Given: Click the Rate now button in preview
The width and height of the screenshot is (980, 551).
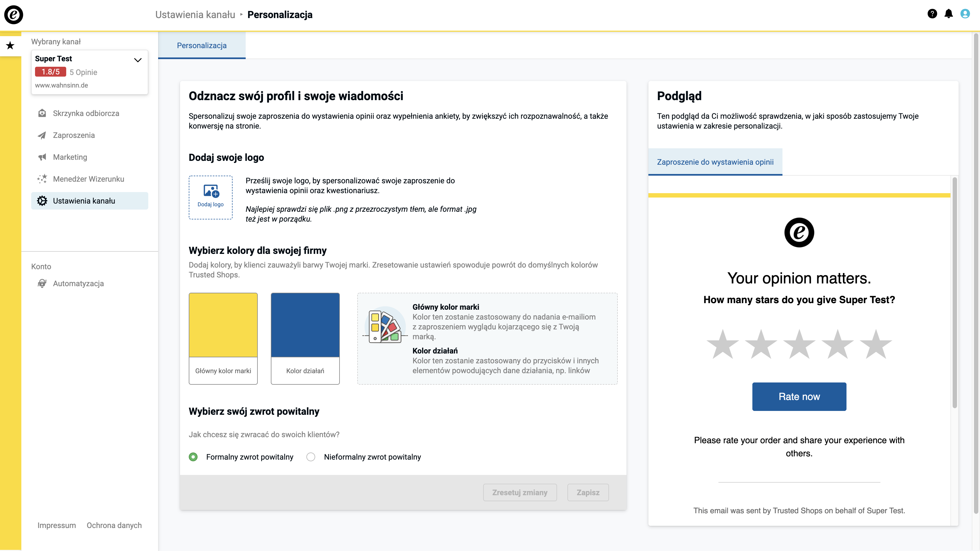Looking at the screenshot, I should (799, 396).
